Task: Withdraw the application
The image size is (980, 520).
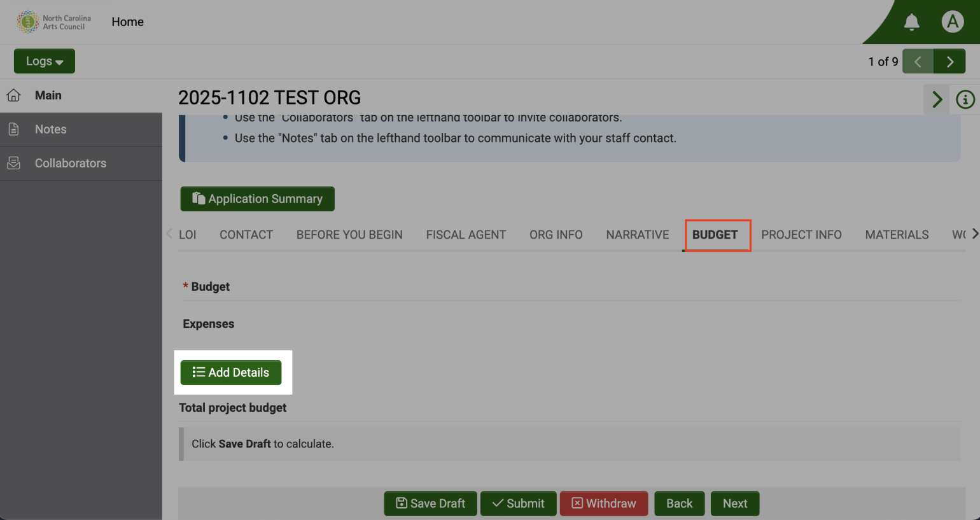Action: point(603,503)
